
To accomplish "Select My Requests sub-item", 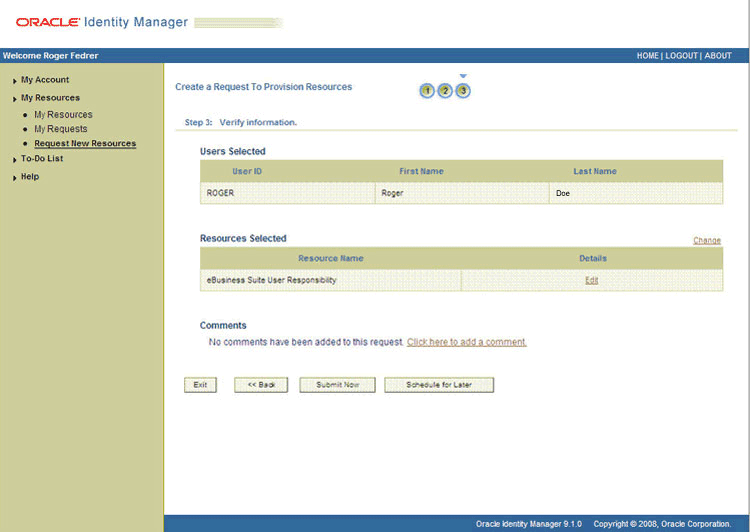I will pos(61,129).
